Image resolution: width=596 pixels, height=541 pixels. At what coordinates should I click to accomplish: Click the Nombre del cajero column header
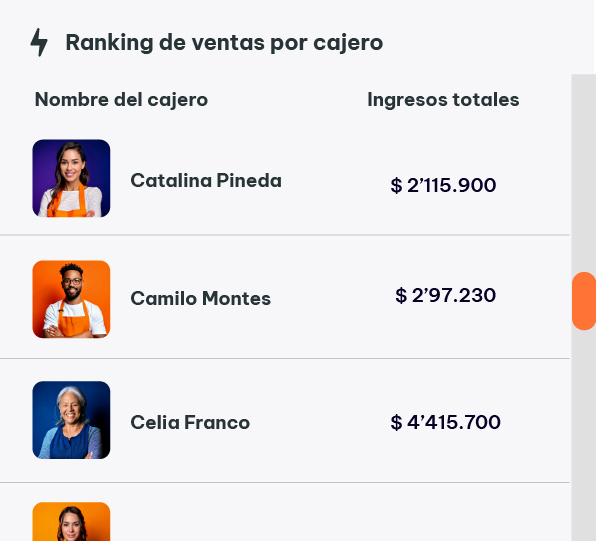[x=121, y=100]
